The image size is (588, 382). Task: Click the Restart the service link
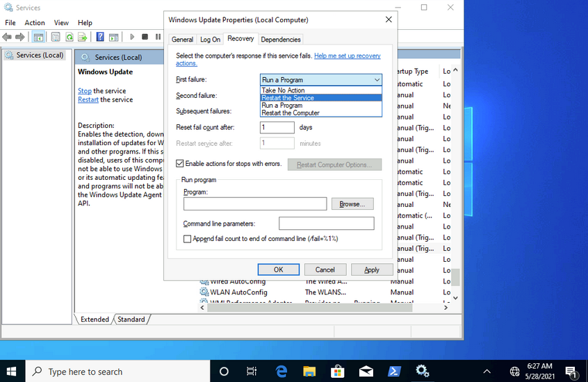click(x=88, y=100)
